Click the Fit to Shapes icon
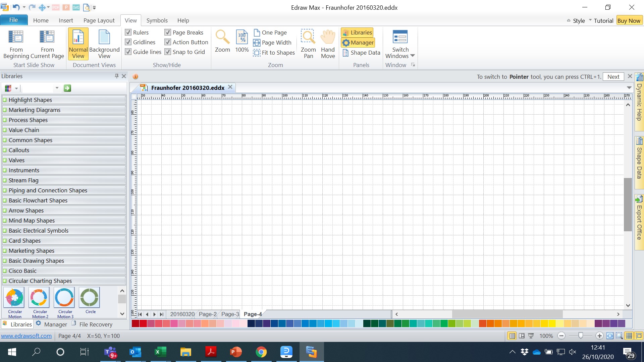The width and height of the screenshot is (644, 362). [x=257, y=53]
